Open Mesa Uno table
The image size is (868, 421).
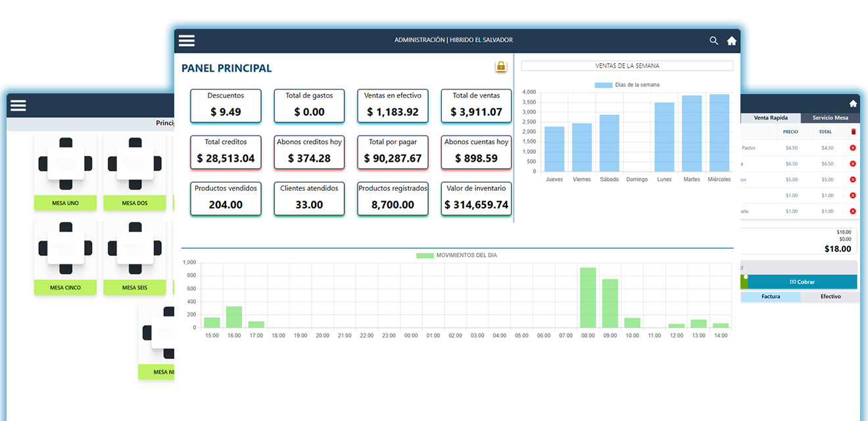click(65, 174)
